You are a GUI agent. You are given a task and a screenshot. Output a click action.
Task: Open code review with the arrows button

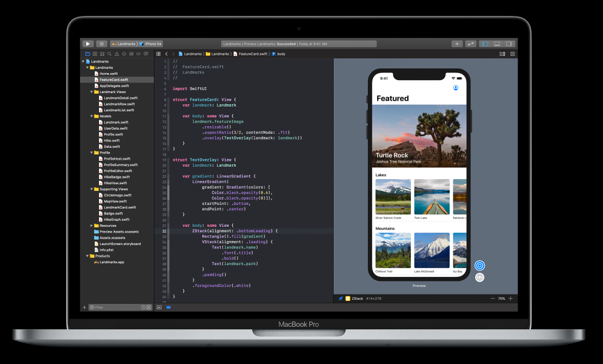(471, 44)
